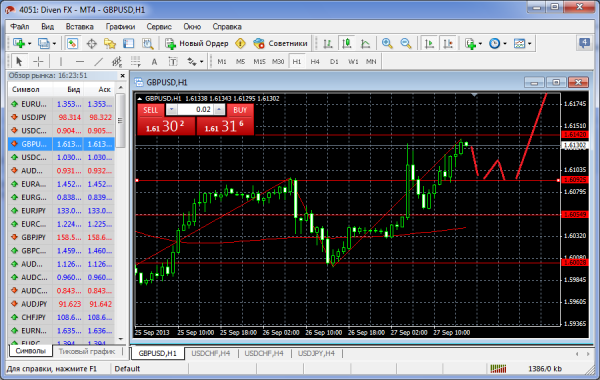Viewport: 600px width, 380px height.
Task: Select the text label tool A
Action: (x=154, y=62)
